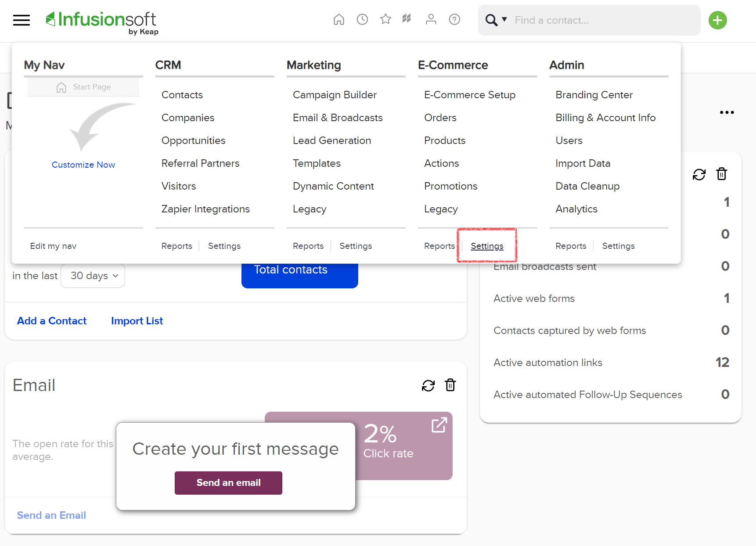Image resolution: width=756 pixels, height=546 pixels.
Task: Refresh the stats widget on right
Action: pyautogui.click(x=699, y=175)
